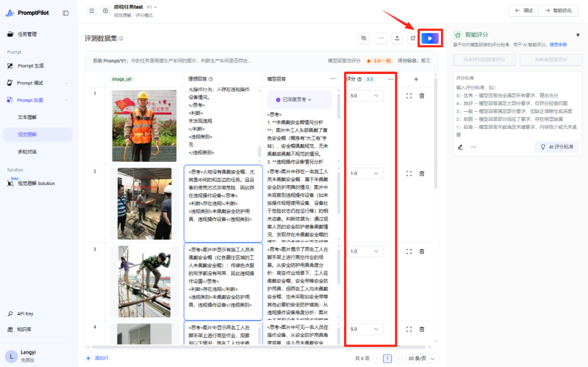Image resolution: width=588 pixels, height=367 pixels.
Task: Click the edit pencil icon in scoring panel
Action: tap(461, 147)
